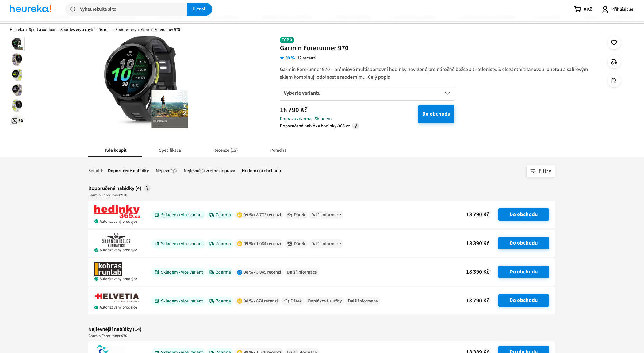The image size is (644, 353).
Task: Click the blue star rating icon
Action: (x=282, y=58)
